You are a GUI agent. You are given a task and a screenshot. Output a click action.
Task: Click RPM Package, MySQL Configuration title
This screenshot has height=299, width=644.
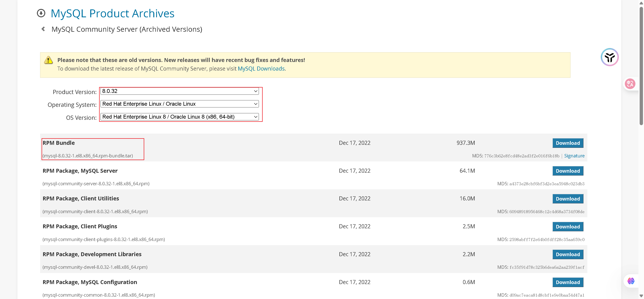[90, 282]
